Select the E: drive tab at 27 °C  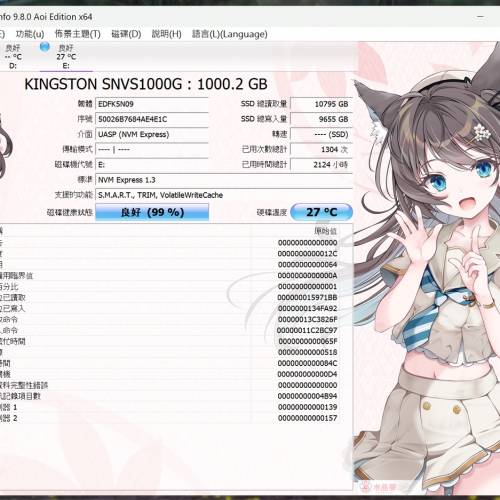coord(66,56)
